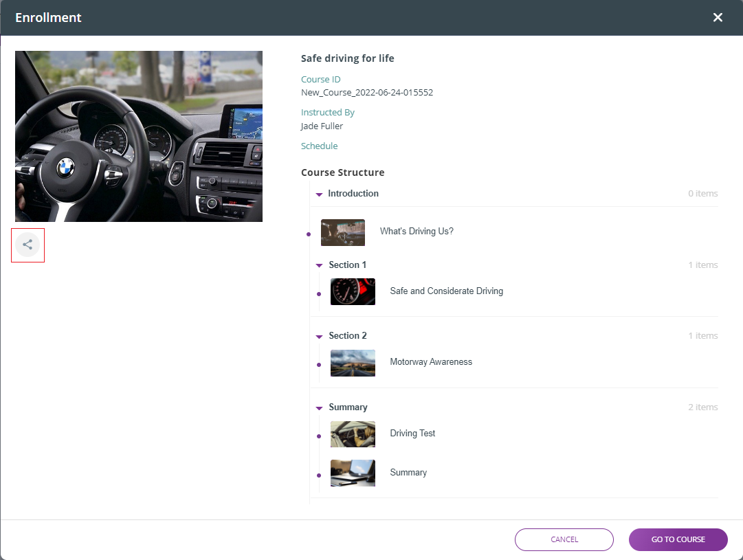Click the Enrollment dialog title

(x=48, y=18)
